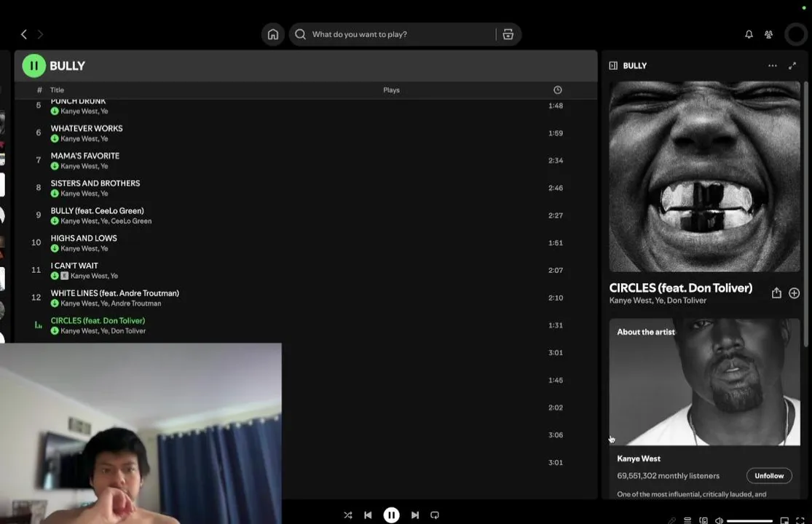
Task: Click the Unfollow button for Kanye West
Action: pos(769,476)
